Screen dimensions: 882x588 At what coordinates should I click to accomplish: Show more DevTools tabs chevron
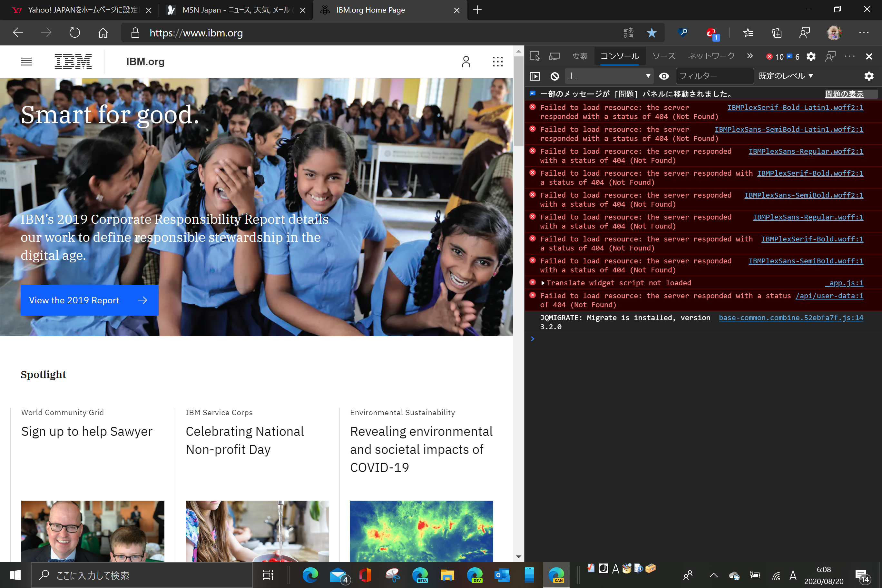click(750, 56)
